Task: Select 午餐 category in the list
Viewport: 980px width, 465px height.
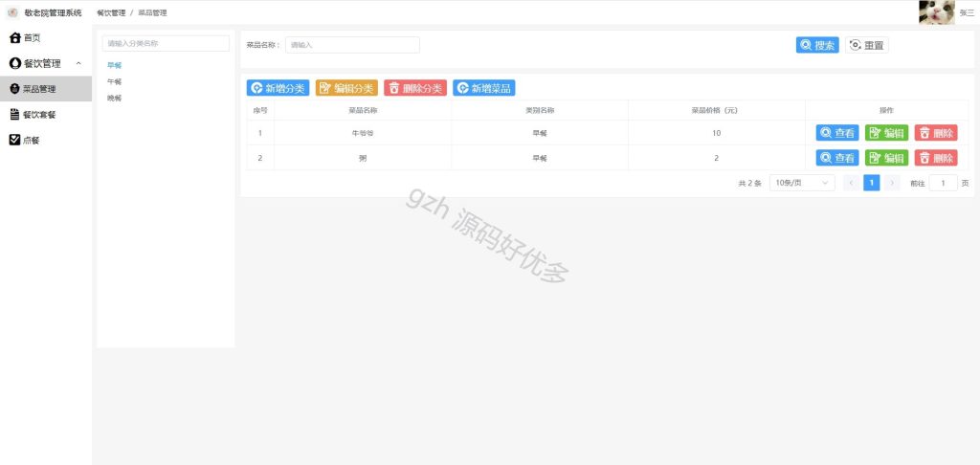Action: click(115, 81)
